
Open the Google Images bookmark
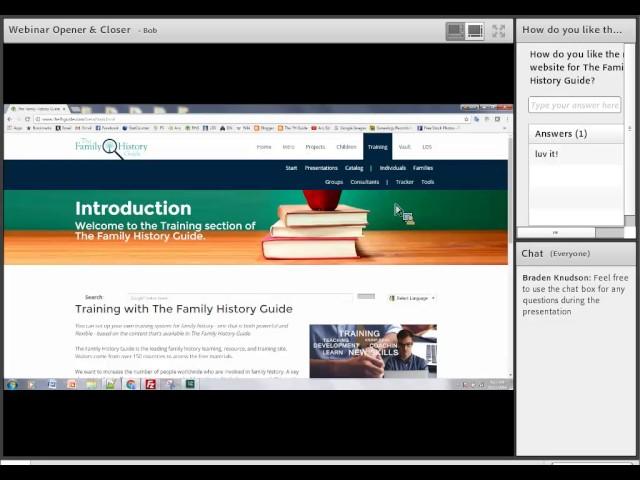(350, 128)
